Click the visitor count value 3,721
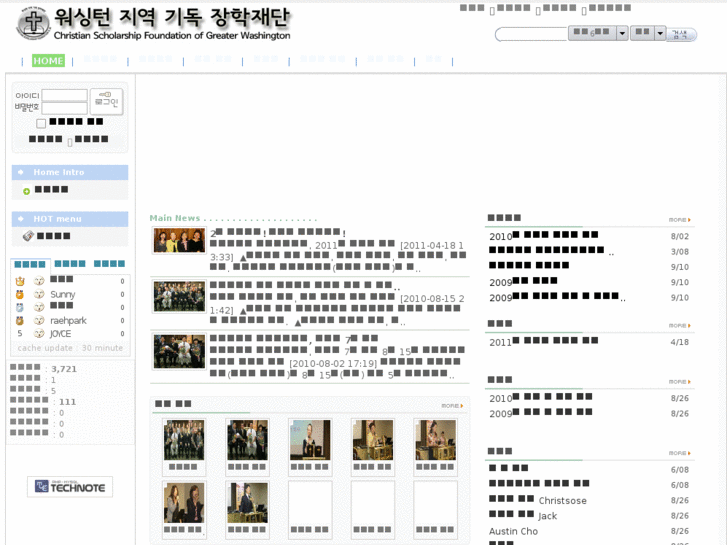This screenshot has width=727, height=545. [x=64, y=369]
